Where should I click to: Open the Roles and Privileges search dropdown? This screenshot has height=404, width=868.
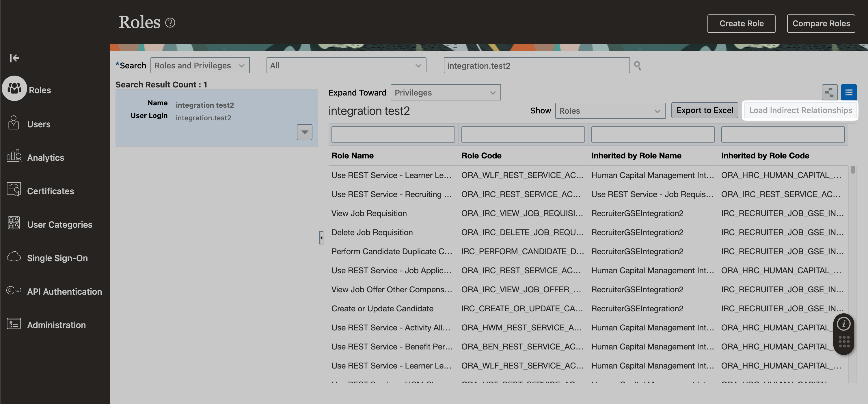click(x=200, y=65)
